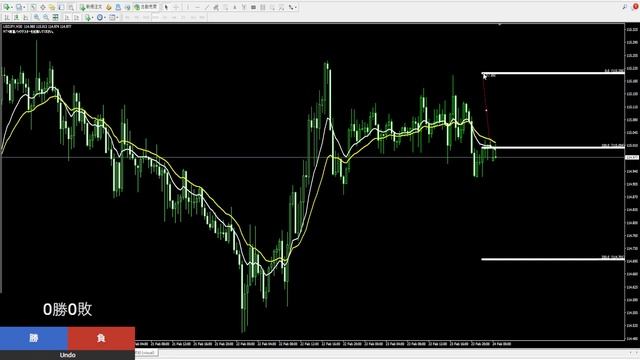The width and height of the screenshot is (640, 360).
Task: Expand the Indicators dropdown arrow
Action: [x=93, y=18]
